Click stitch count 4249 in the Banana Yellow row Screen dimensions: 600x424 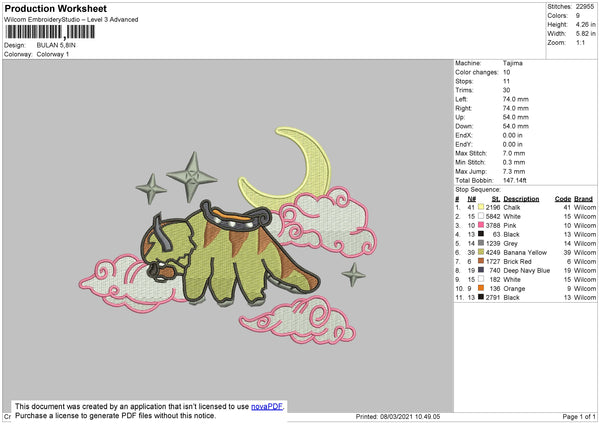pyautogui.click(x=493, y=253)
